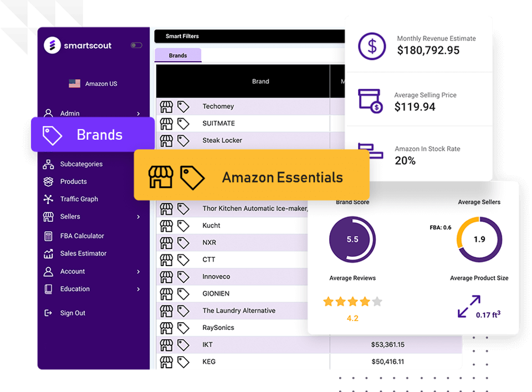Switch to the Brands tab
532x392 pixels.
[x=177, y=55]
